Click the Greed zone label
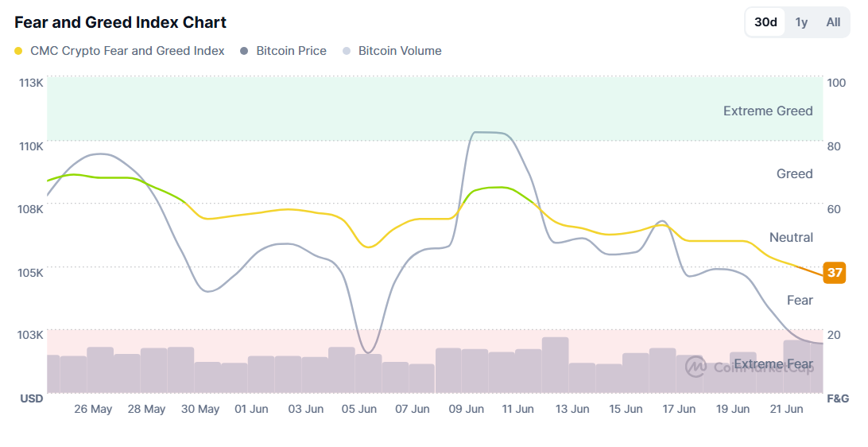This screenshot has height=447, width=868. [x=794, y=173]
